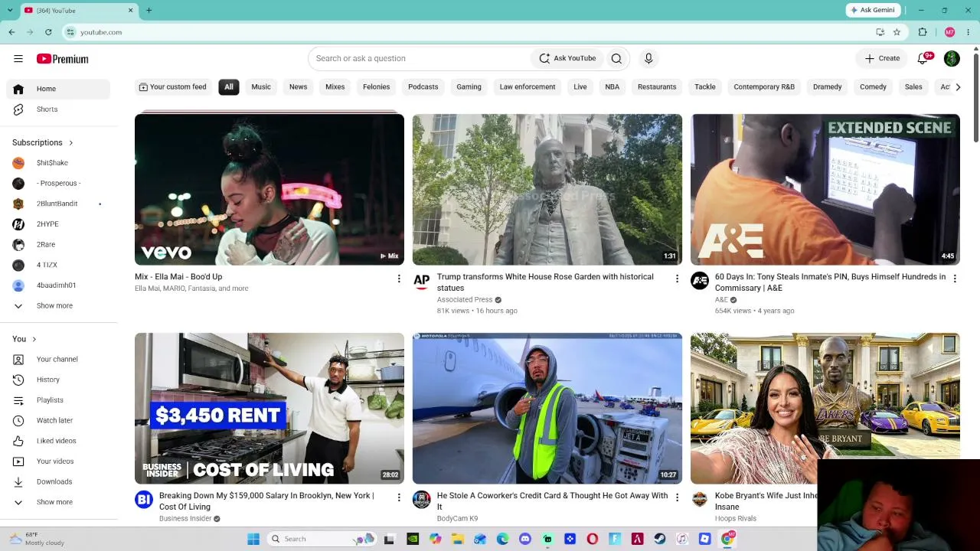Open Shorts in the sidebar

58,109
